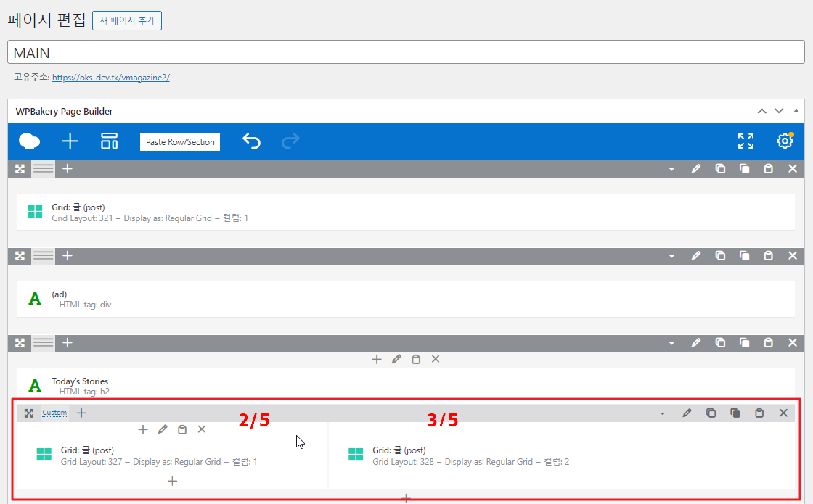Paste into the Grid Layout 321 row
The width and height of the screenshot is (813, 504).
pyautogui.click(x=769, y=169)
